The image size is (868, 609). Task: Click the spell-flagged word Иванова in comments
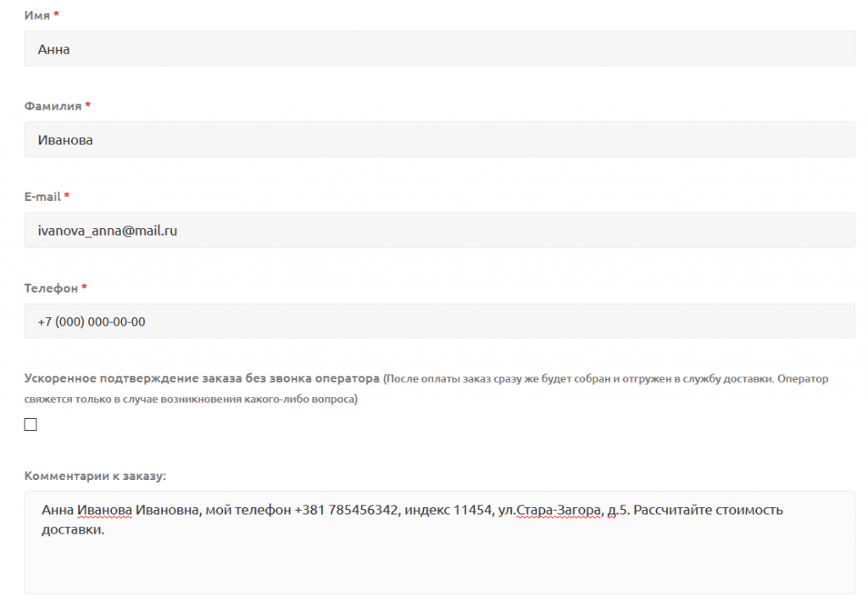104,510
